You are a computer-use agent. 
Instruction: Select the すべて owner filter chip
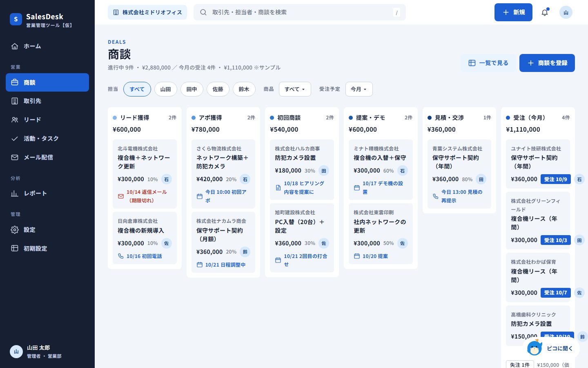[x=137, y=89]
